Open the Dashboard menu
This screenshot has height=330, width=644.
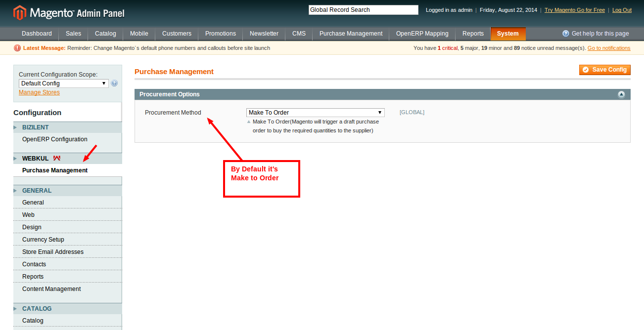click(x=37, y=34)
